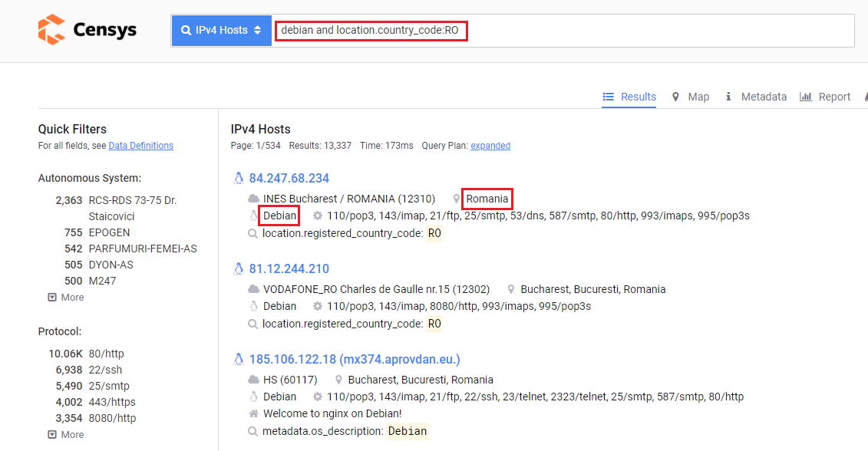Switch to the Map tab

click(x=690, y=97)
